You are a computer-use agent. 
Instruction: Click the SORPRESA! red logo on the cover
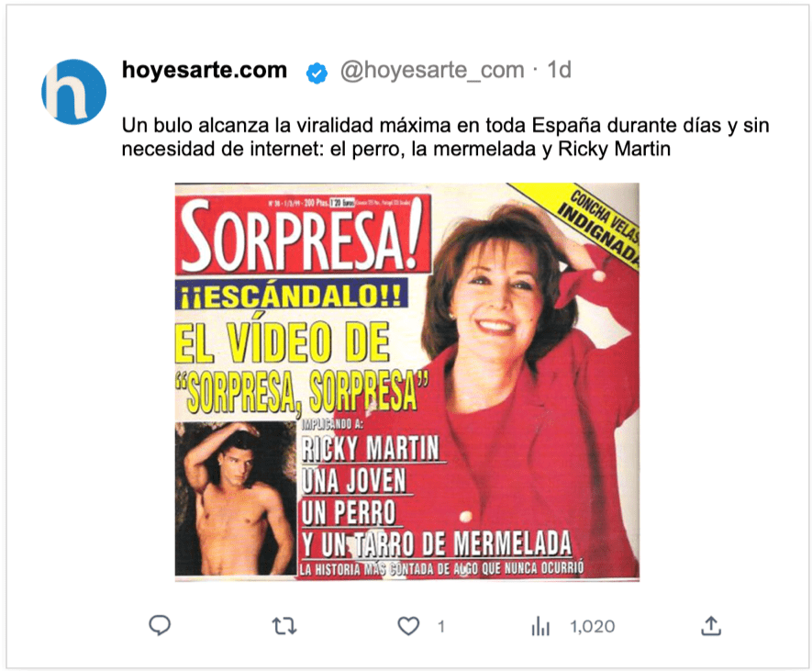[x=304, y=236]
